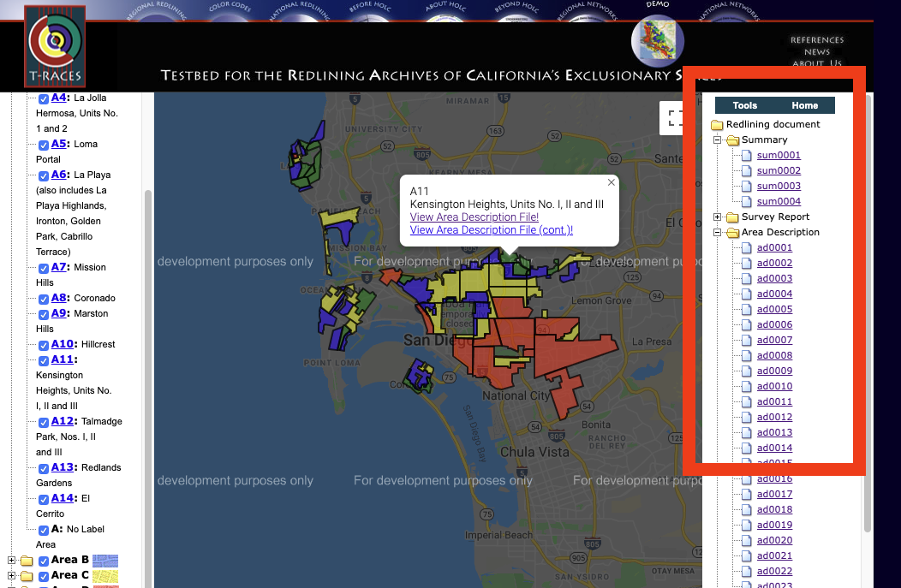This screenshot has width=901, height=588.
Task: Click the sum0004 document icon
Action: pos(747,201)
